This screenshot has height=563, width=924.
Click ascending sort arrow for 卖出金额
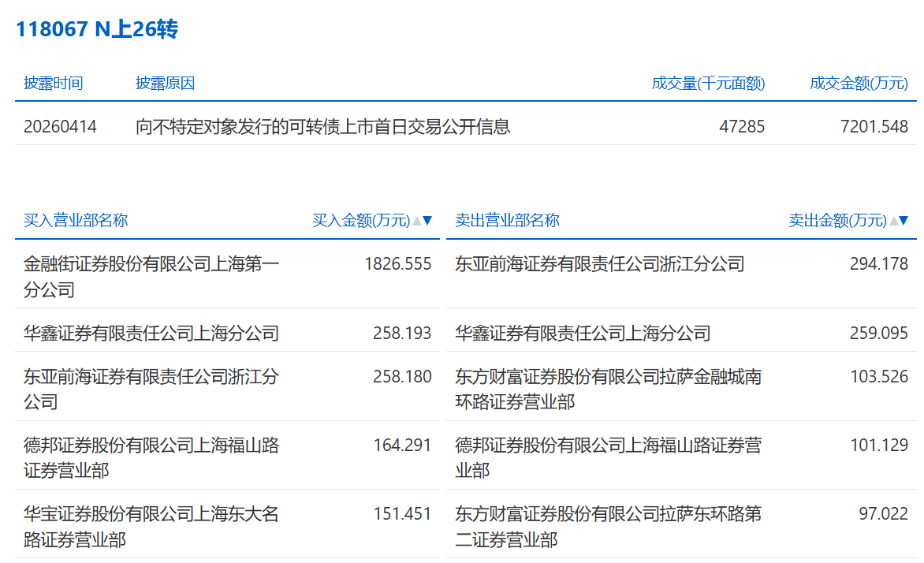(893, 221)
